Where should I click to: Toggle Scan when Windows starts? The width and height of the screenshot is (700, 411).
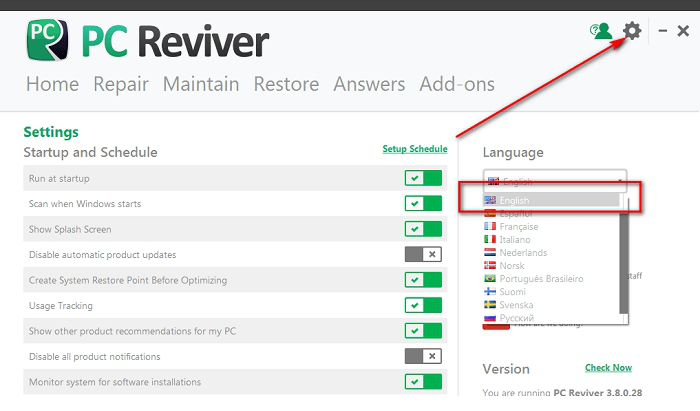[x=423, y=203]
